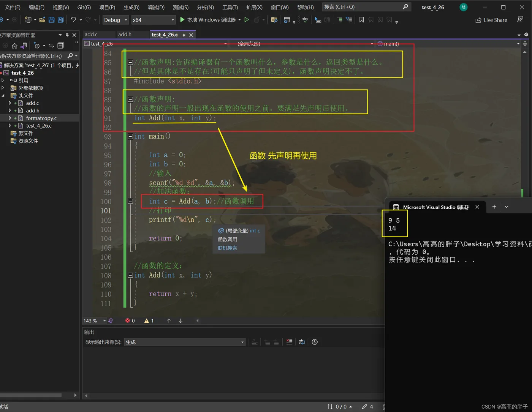This screenshot has width=532, height=412.
Task: Click the New Project toolbar icon
Action: (x=28, y=20)
